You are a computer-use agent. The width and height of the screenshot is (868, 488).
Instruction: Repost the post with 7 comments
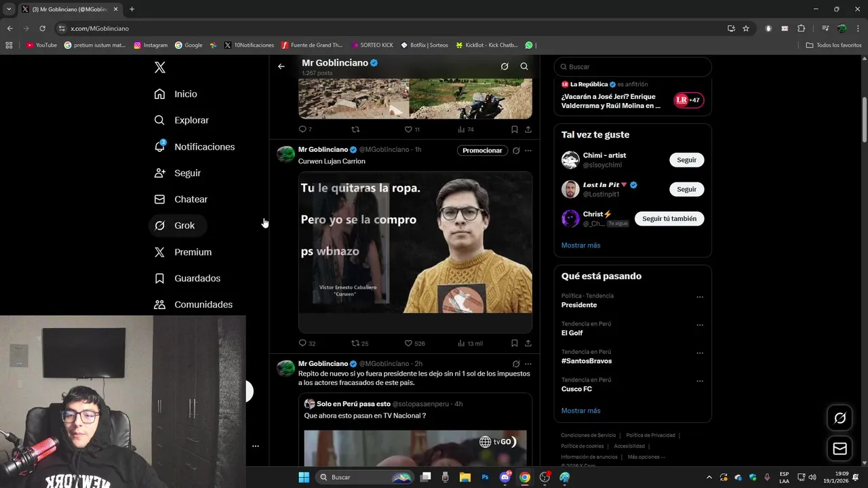355,129
